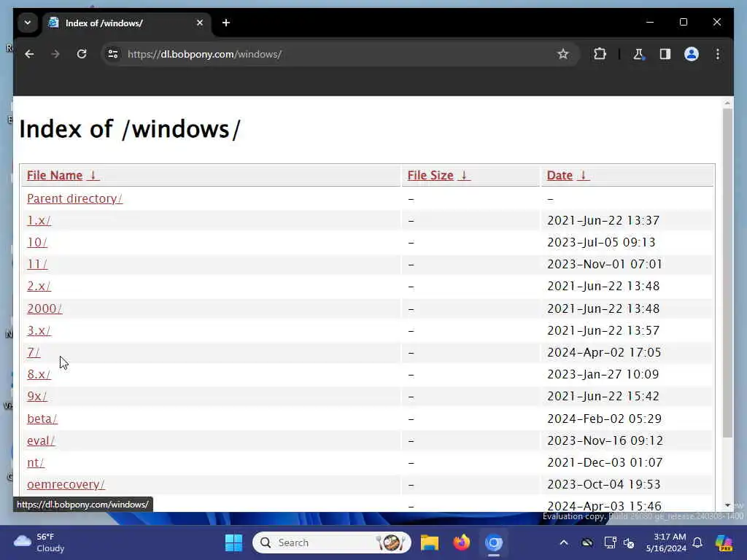
Task: Close the Index of /windows/ tab
Action: pos(200,23)
